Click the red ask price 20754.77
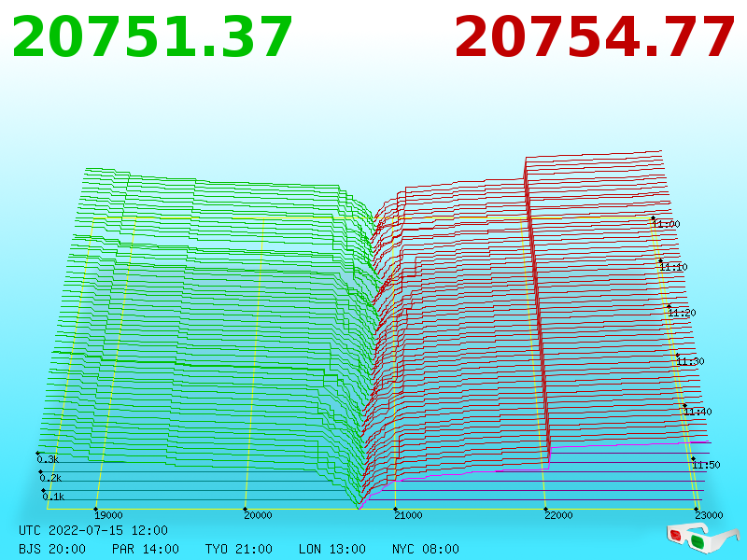This screenshot has width=747, height=560. pyautogui.click(x=595, y=37)
